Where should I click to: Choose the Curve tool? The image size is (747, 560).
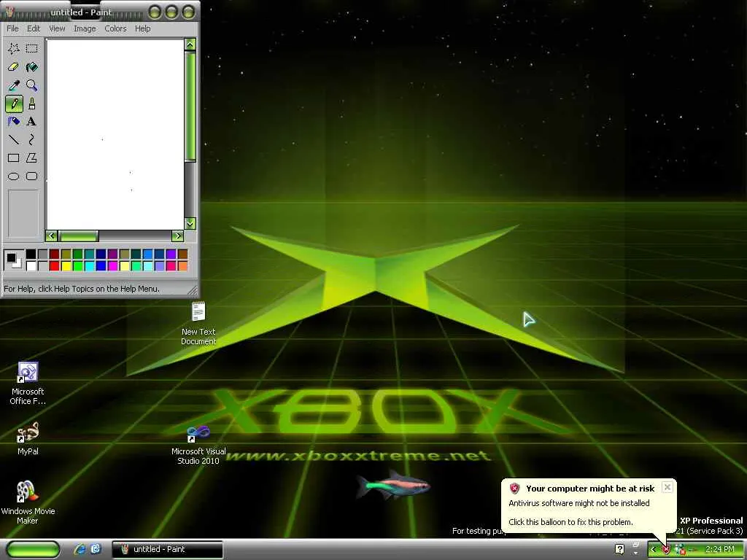[32, 139]
